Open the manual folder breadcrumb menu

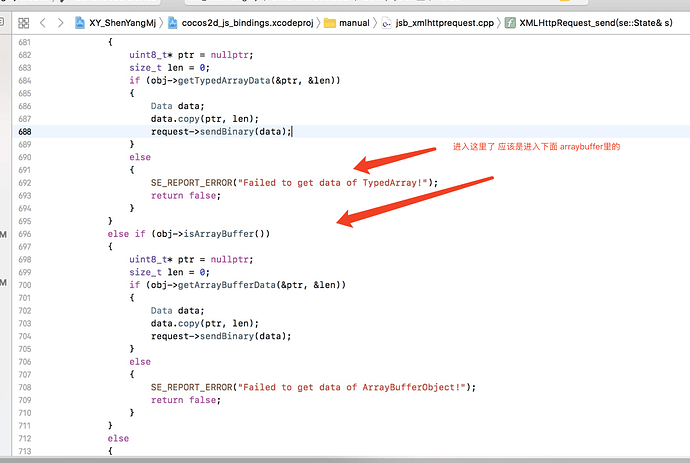354,23
